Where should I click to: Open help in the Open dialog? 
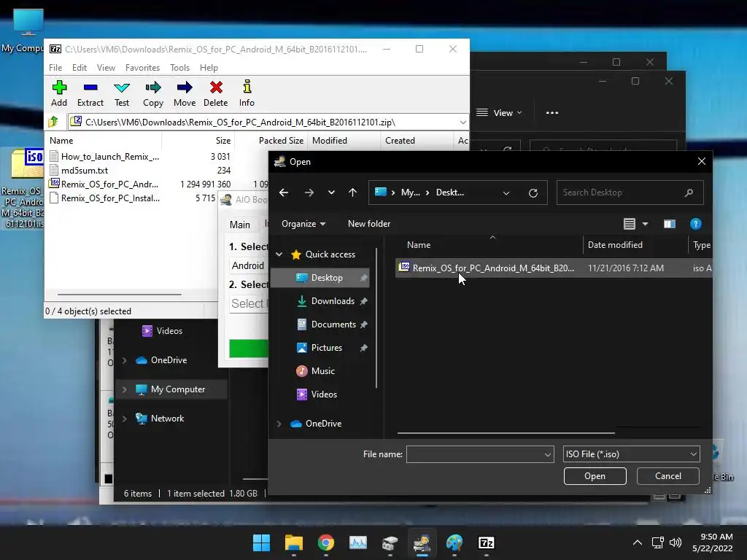pyautogui.click(x=695, y=224)
